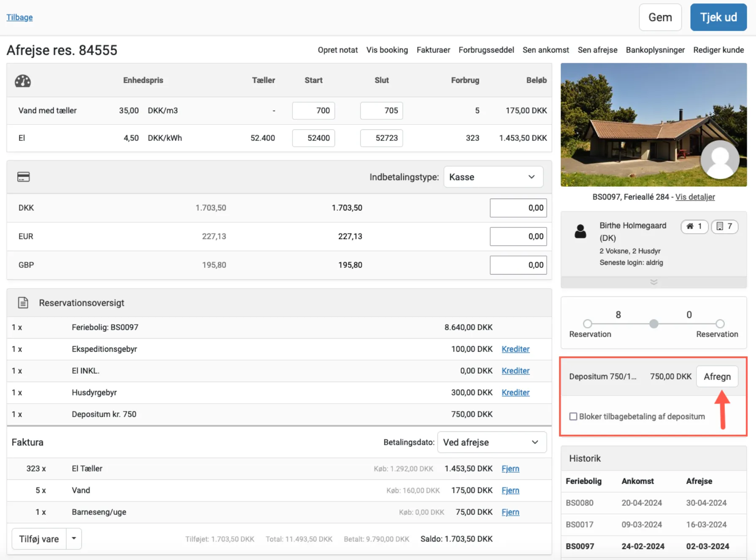
Task: Click the credit card payment icon
Action: pyautogui.click(x=23, y=177)
